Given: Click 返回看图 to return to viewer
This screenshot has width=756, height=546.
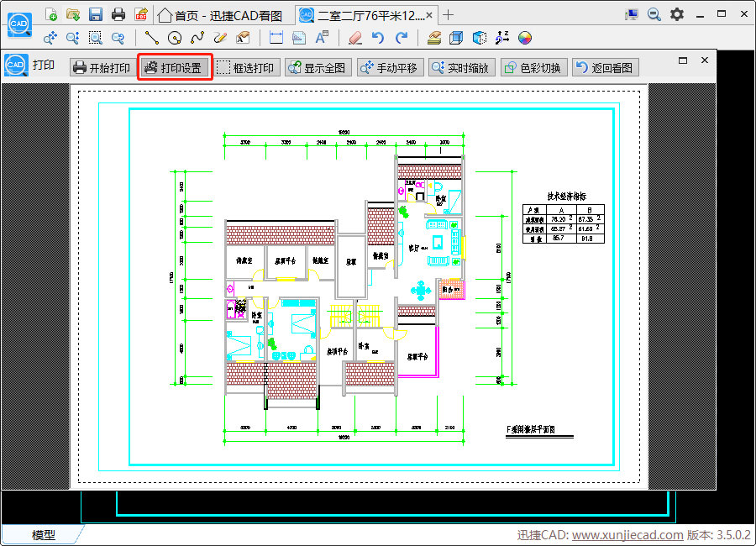Looking at the screenshot, I should coord(604,68).
